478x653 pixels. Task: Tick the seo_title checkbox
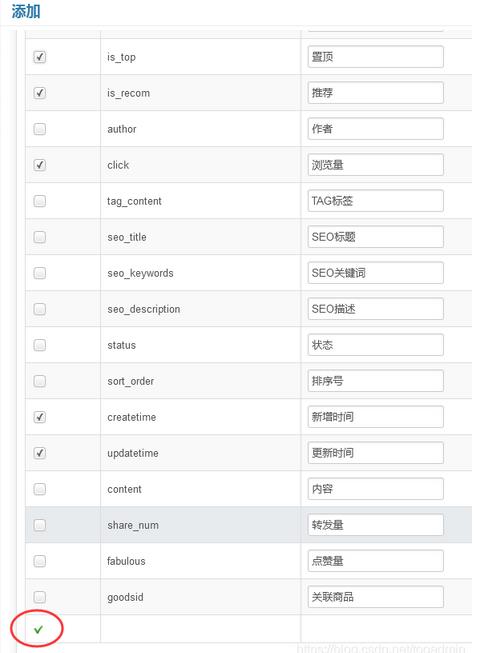(x=40, y=237)
